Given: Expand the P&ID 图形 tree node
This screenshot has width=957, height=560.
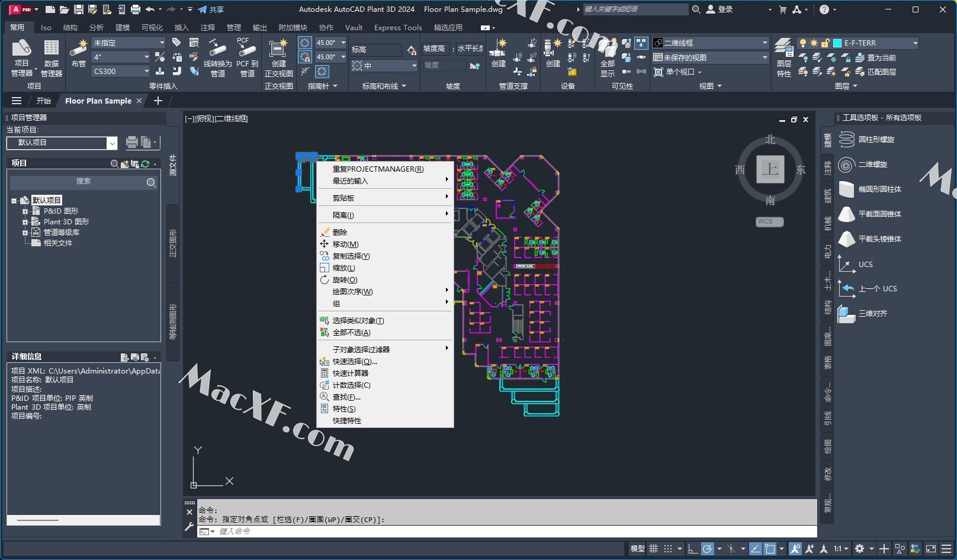Looking at the screenshot, I should (x=25, y=211).
